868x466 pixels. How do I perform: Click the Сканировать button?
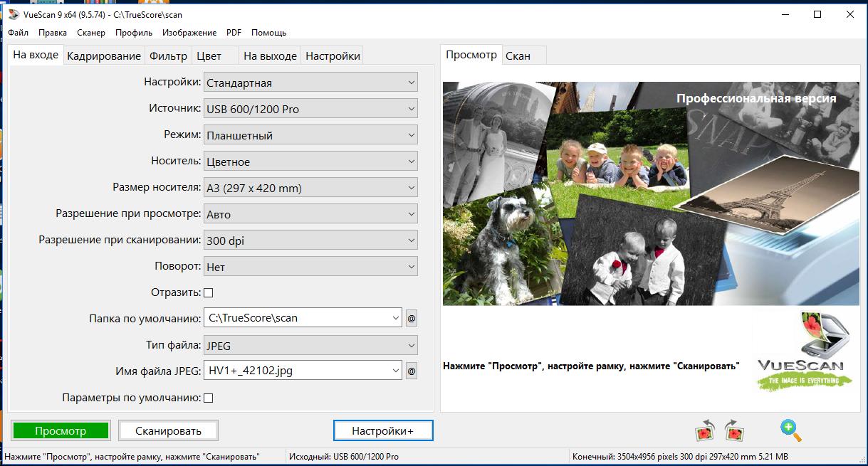click(x=168, y=430)
